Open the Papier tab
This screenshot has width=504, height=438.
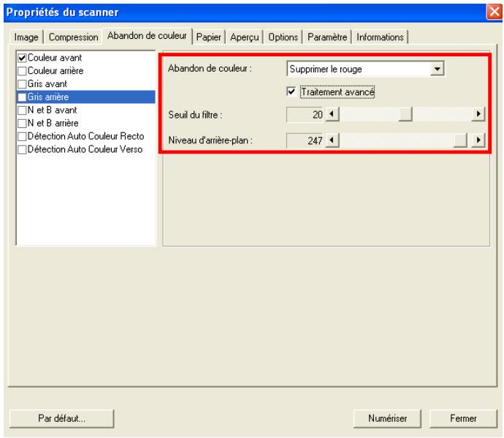point(210,37)
